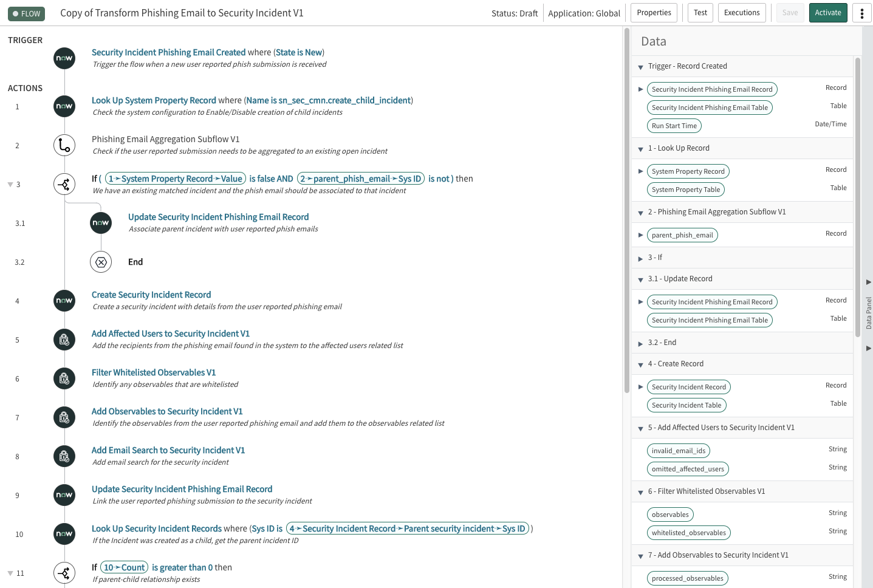
Task: Select the whitelisted_observables data pill
Action: 689,533
